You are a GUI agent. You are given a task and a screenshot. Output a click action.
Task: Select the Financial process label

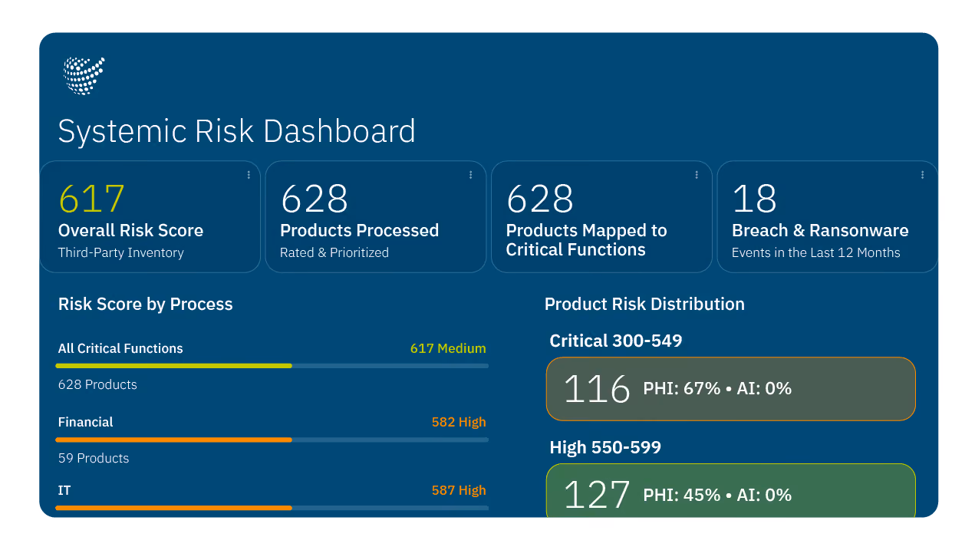(85, 422)
